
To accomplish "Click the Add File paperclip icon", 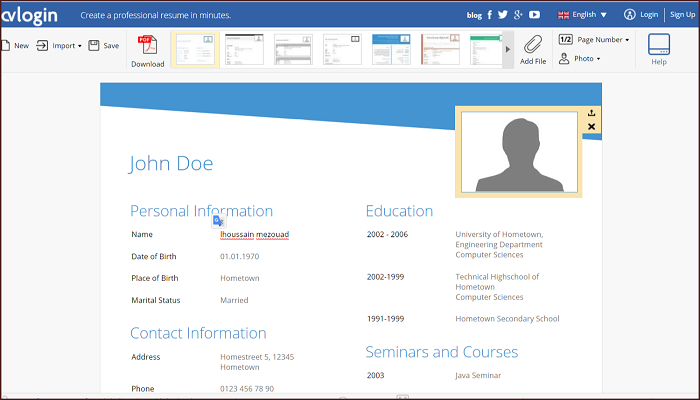I will pos(532,45).
